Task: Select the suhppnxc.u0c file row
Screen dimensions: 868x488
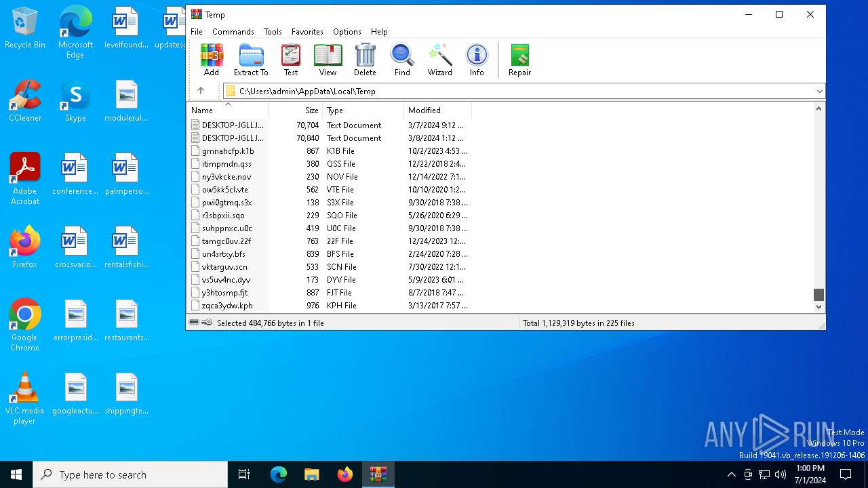Action: click(329, 228)
